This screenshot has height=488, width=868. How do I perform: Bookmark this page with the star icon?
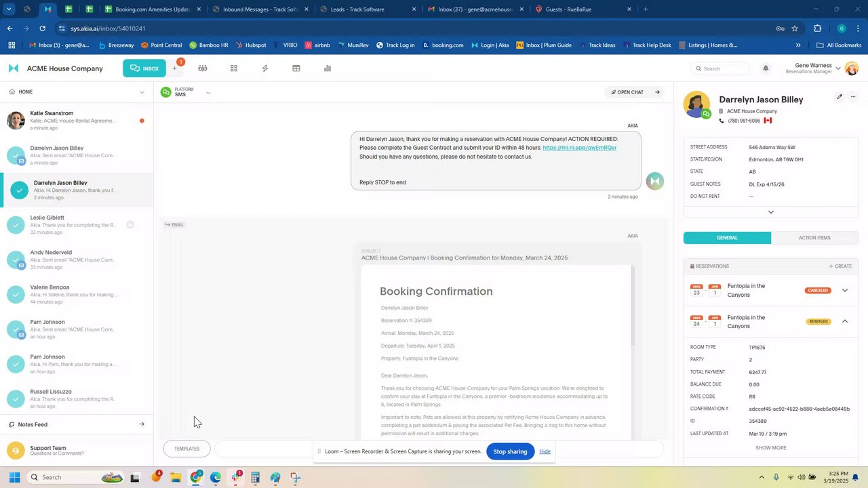click(x=795, y=28)
